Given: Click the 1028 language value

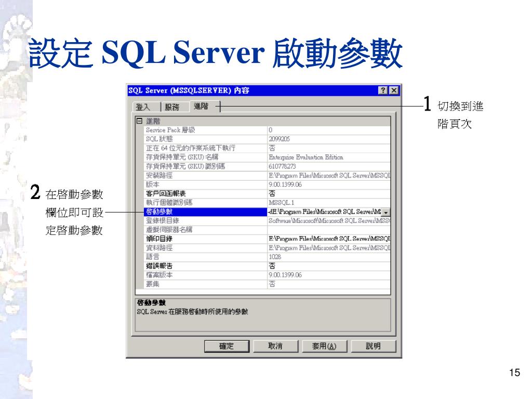Looking at the screenshot, I should [275, 257].
